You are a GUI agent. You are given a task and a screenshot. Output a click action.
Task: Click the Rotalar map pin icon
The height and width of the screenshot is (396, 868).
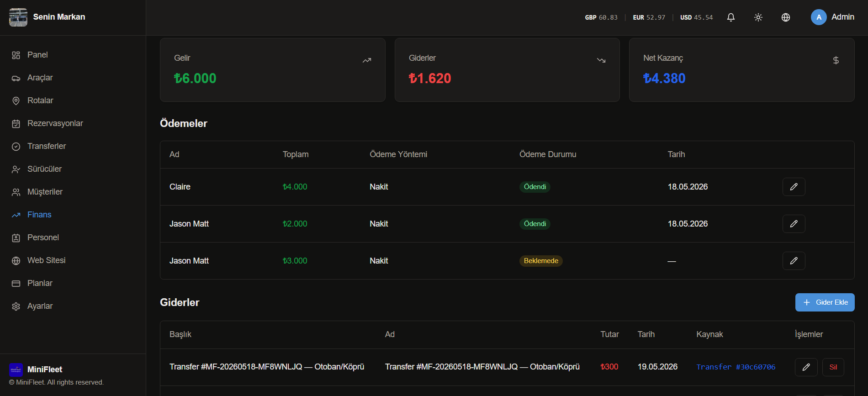[16, 101]
